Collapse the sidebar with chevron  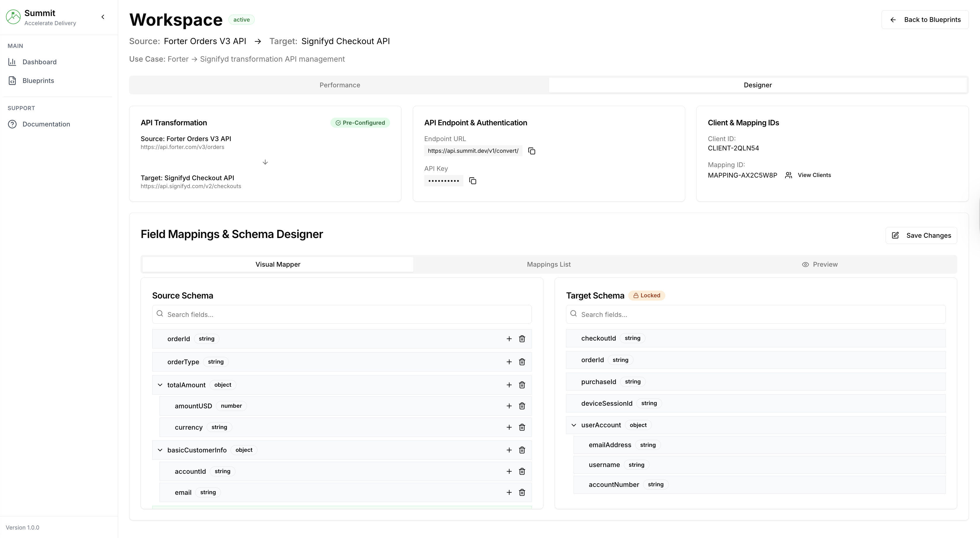[x=103, y=17]
